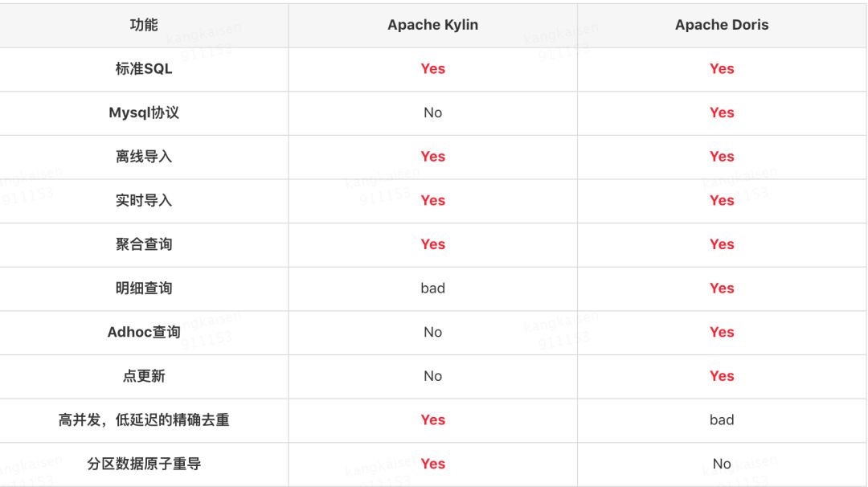The height and width of the screenshot is (487, 868).
Task: Click the 离线导入 row label
Action: coord(144,157)
